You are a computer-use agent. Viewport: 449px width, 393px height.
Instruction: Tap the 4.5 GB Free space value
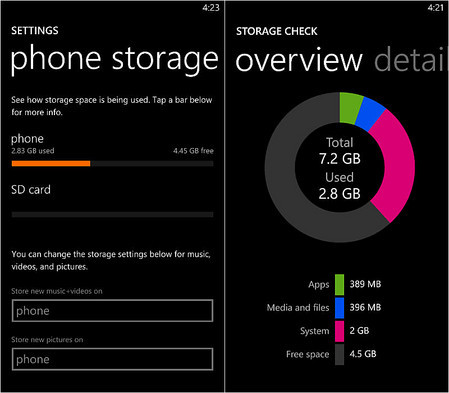click(x=363, y=354)
